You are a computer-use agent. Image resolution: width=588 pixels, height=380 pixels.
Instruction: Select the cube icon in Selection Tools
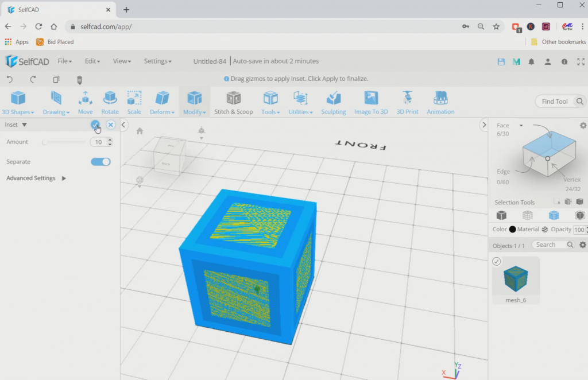point(501,215)
